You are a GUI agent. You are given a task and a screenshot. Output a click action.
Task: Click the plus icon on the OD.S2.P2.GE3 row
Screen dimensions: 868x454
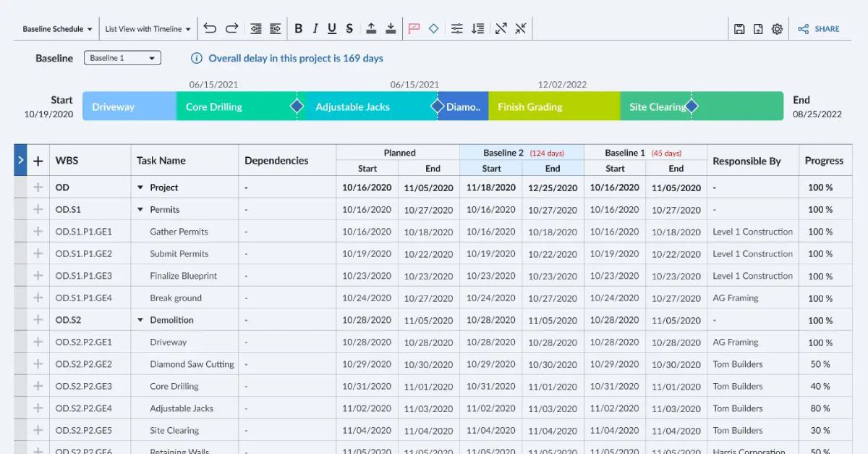pyautogui.click(x=38, y=386)
